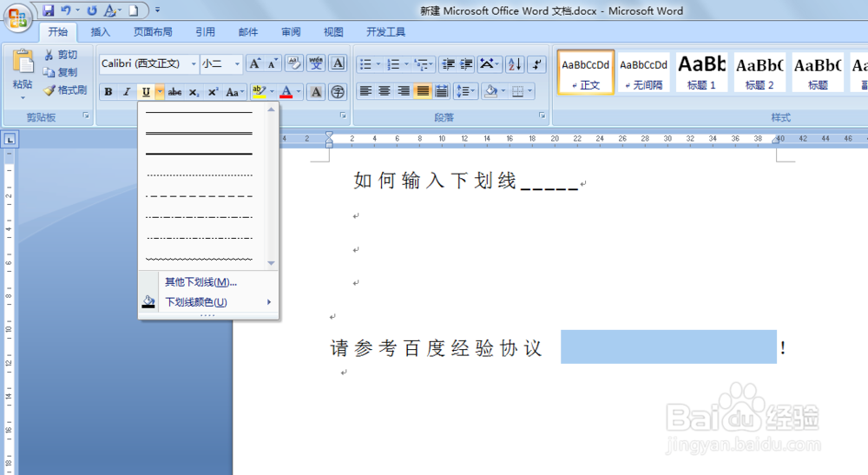Image resolution: width=868 pixels, height=475 pixels.
Task: Toggle Underline button U
Action: click(x=146, y=92)
